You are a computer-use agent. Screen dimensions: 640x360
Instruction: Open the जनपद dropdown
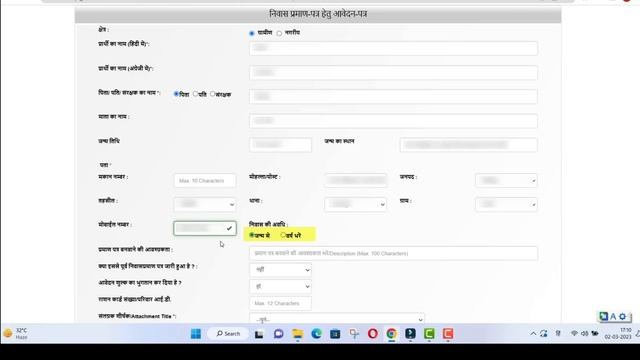506,180
